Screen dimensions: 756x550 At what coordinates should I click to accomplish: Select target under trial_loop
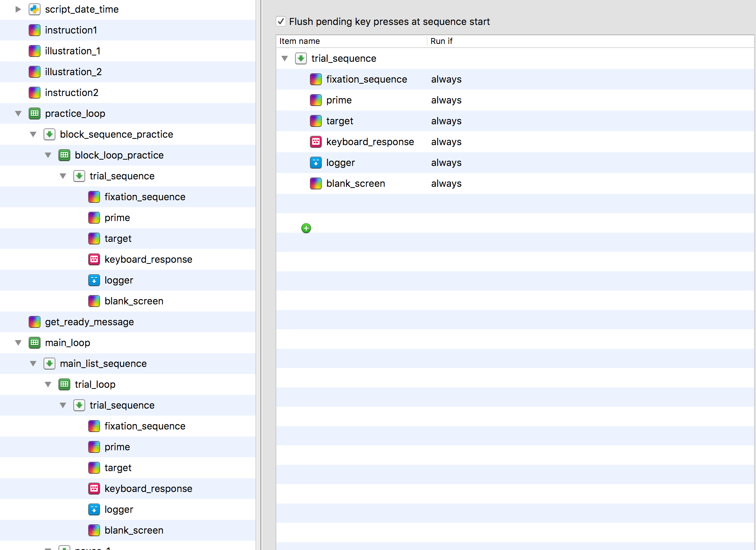[x=118, y=468]
